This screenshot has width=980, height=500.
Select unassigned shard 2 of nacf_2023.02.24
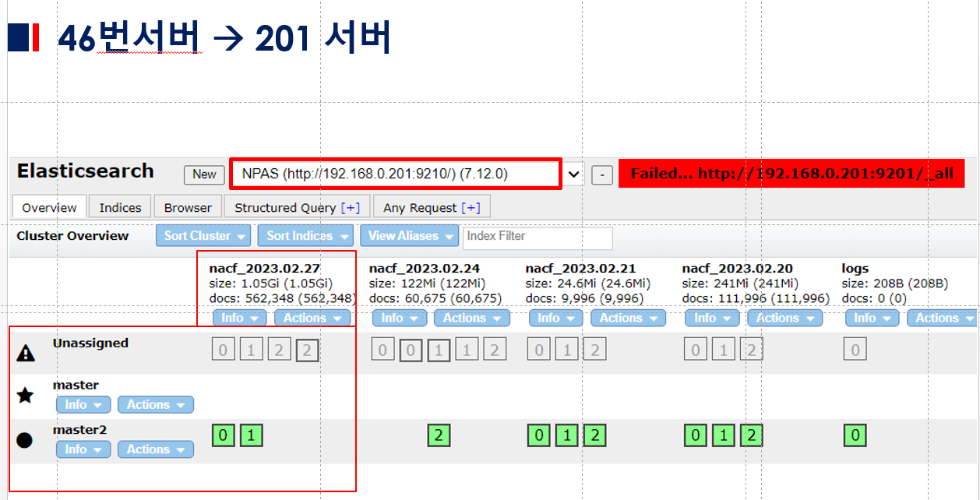[x=494, y=350]
